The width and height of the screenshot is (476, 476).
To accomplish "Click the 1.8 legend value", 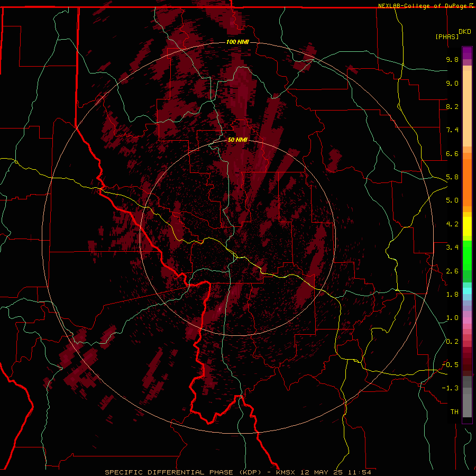I will click(452, 295).
